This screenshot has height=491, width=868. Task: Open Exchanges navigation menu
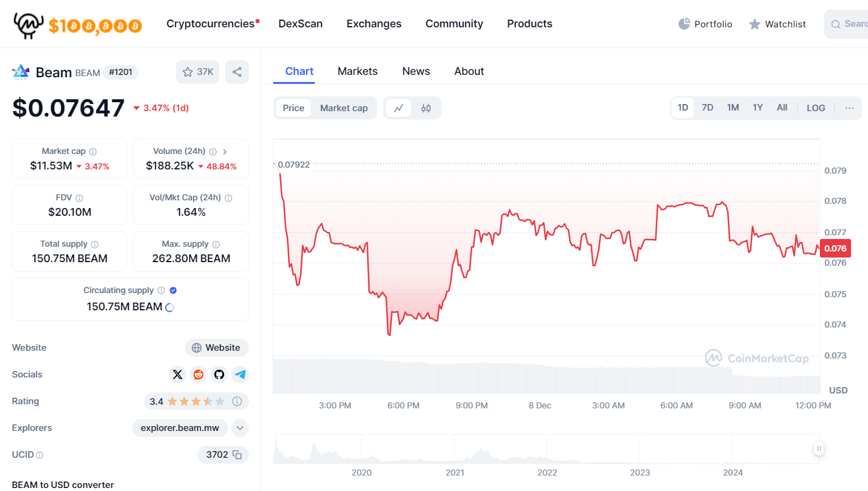coord(374,24)
